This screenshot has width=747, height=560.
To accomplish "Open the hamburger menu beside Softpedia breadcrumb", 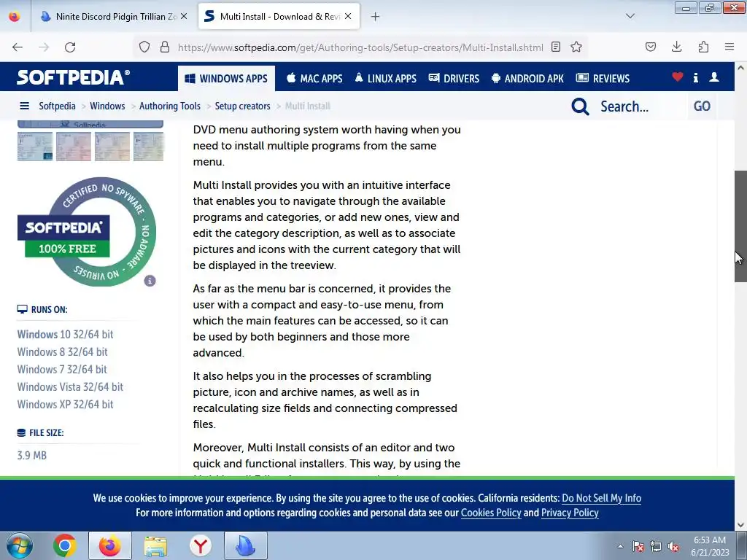I will [24, 106].
